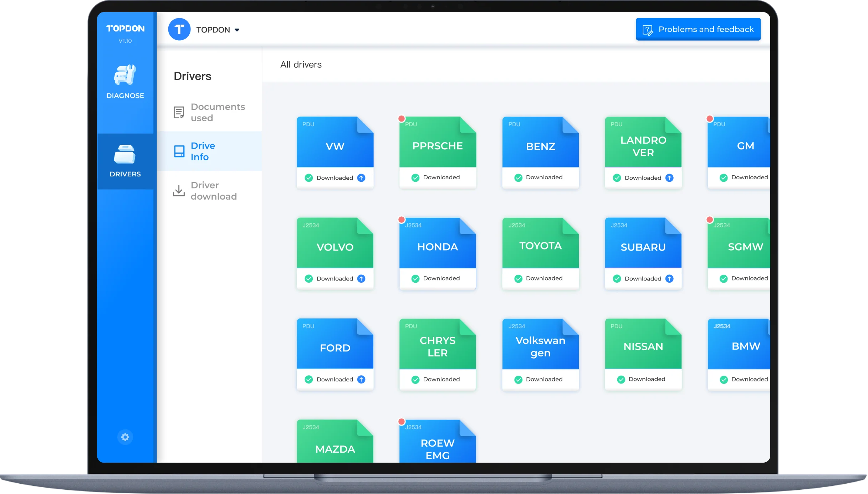Click the update arrow on VOLVO card
This screenshot has width=868, height=494.
(x=361, y=278)
